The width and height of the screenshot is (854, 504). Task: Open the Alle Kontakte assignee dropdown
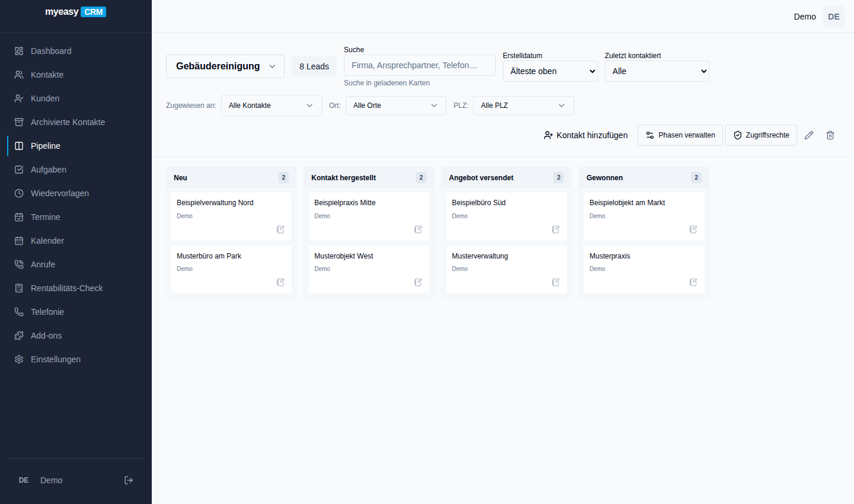pos(272,106)
